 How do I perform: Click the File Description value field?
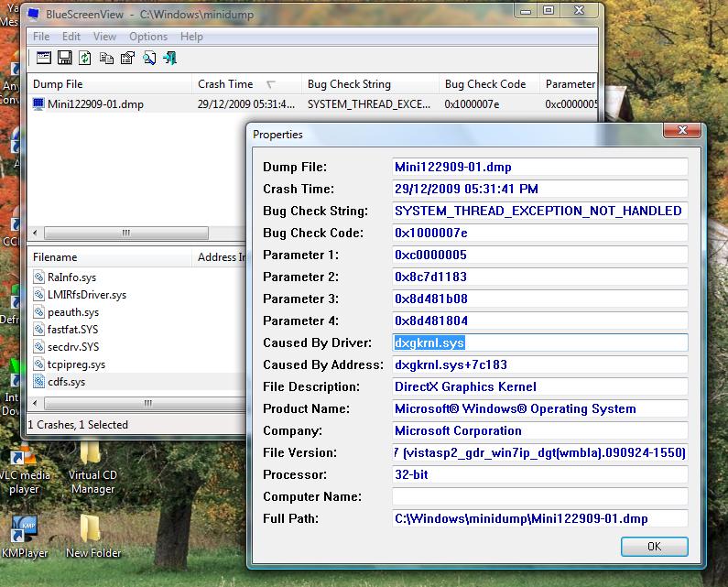[x=539, y=386]
